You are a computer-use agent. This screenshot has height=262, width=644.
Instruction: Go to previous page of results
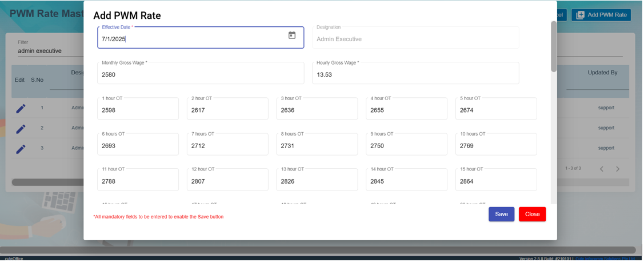(602, 169)
